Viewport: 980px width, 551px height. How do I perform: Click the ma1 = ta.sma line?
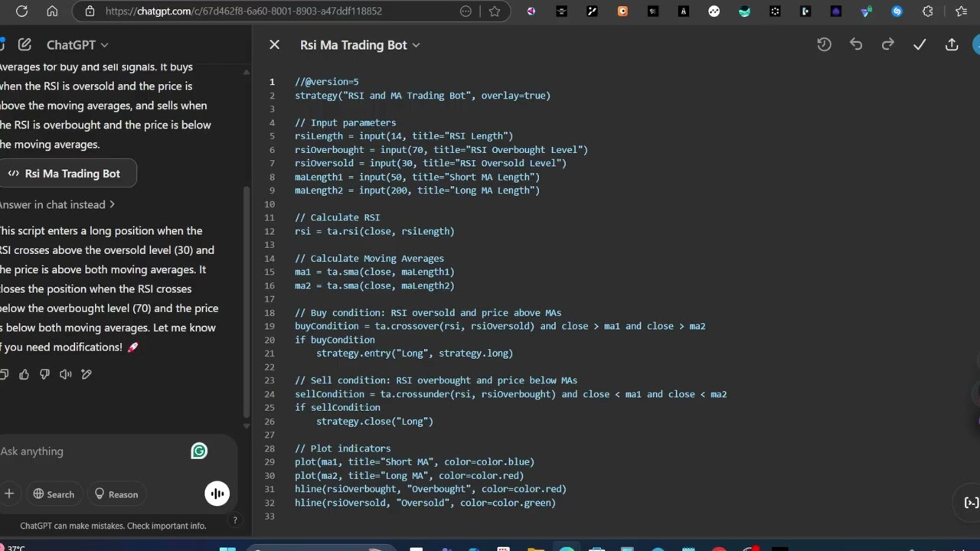coord(374,272)
